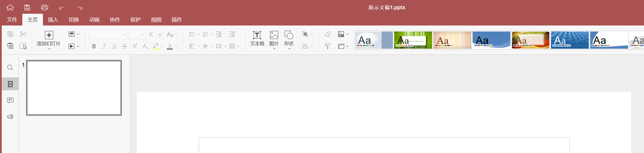Switch to the 插入 tab
644x153 pixels.
click(53, 19)
